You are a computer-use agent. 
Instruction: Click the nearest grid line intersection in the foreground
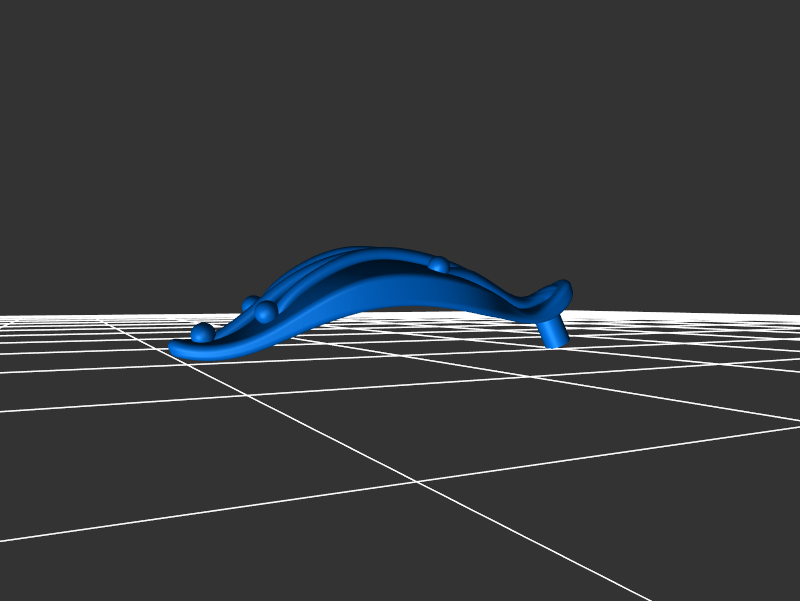[x=417, y=482]
